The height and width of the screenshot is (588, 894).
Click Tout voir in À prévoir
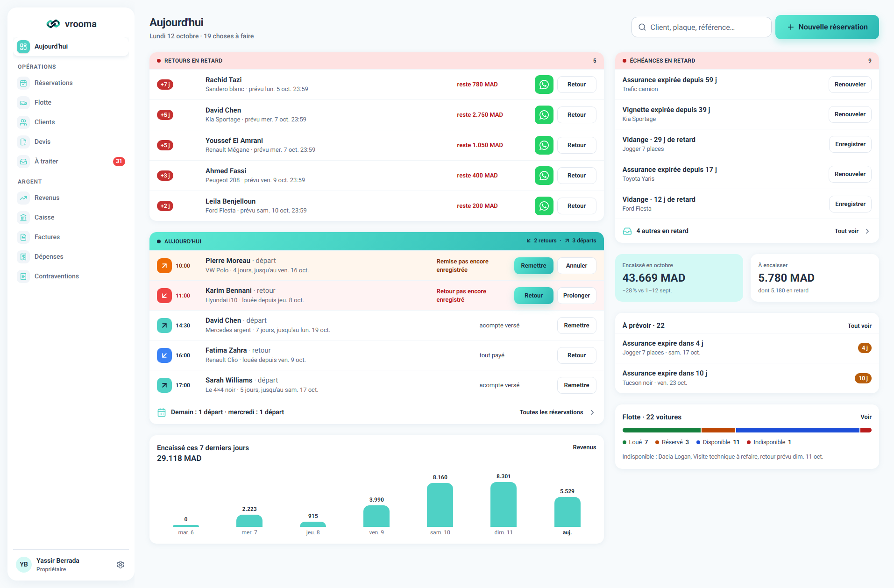(859, 326)
